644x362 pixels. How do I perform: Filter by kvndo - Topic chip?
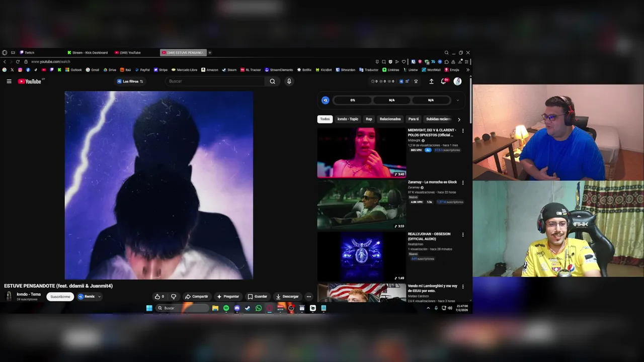[x=348, y=119]
